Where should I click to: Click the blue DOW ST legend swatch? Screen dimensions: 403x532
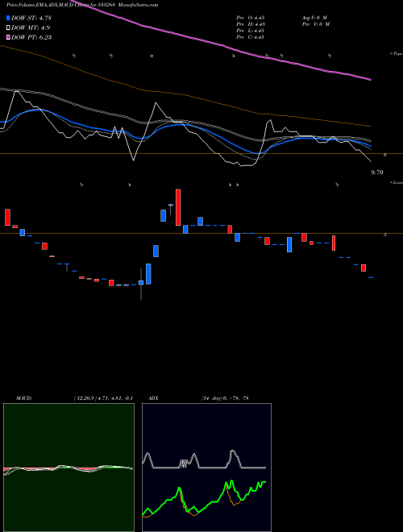pyautogui.click(x=8, y=19)
